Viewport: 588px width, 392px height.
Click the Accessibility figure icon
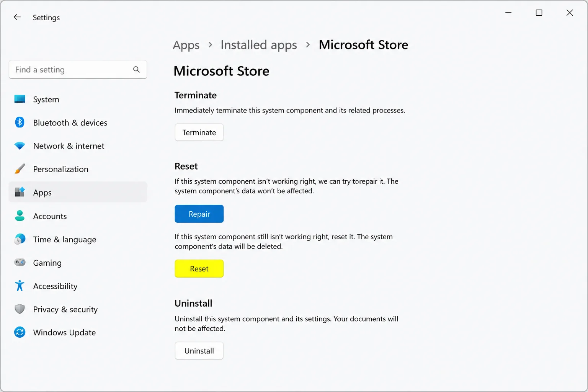(20, 286)
